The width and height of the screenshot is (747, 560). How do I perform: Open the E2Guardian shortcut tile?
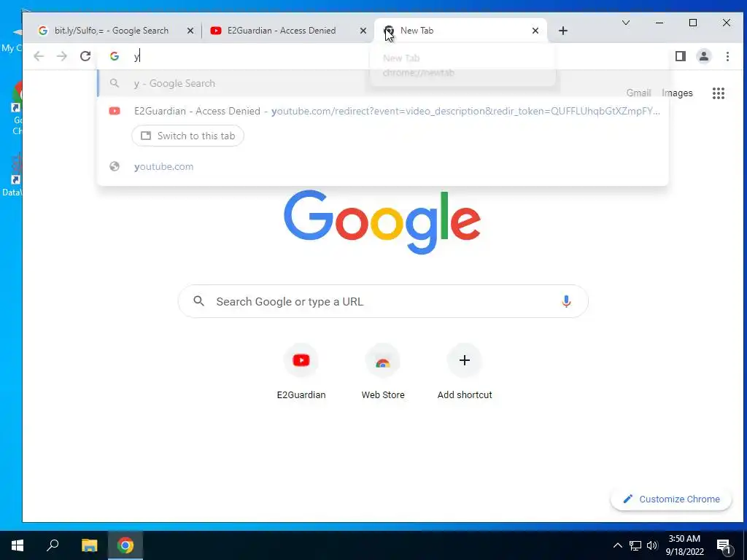(x=301, y=373)
